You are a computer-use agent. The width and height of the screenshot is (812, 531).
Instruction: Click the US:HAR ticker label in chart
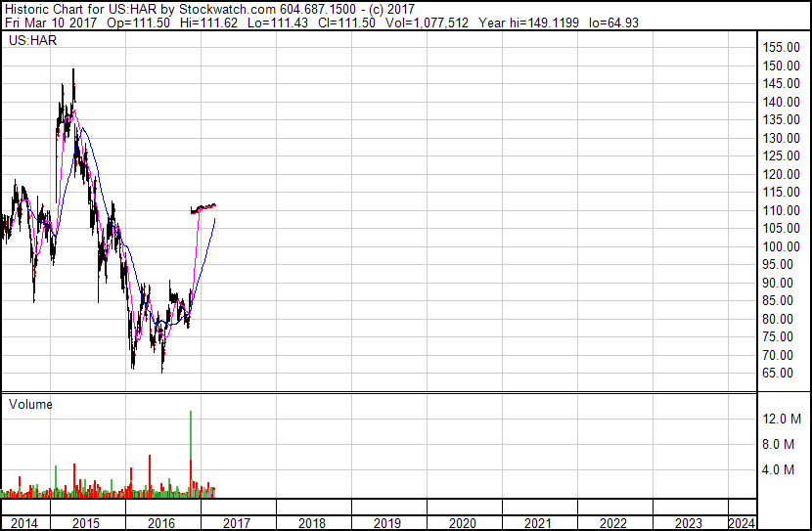(32, 40)
